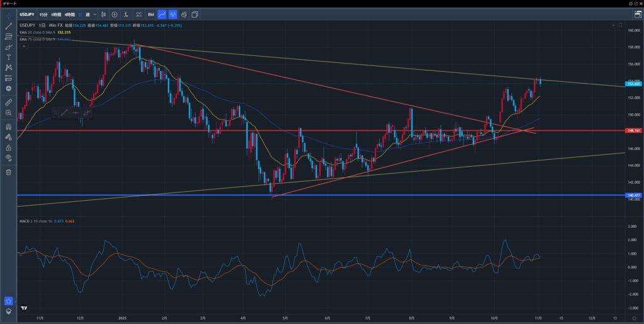Click the Bid price toggle button
The height and width of the screenshot is (324, 644).
coord(150,14)
